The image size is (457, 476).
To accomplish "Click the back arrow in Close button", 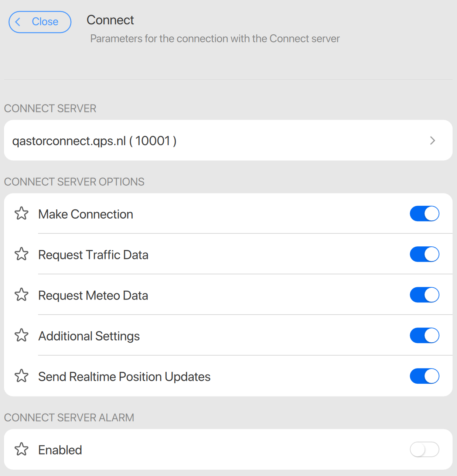I will [x=18, y=22].
